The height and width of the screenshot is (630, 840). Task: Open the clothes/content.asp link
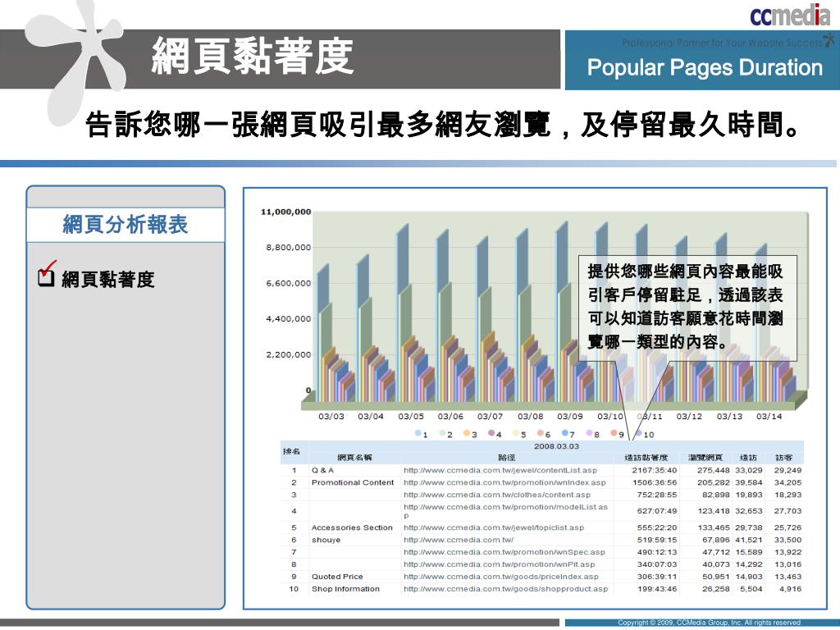click(x=497, y=495)
